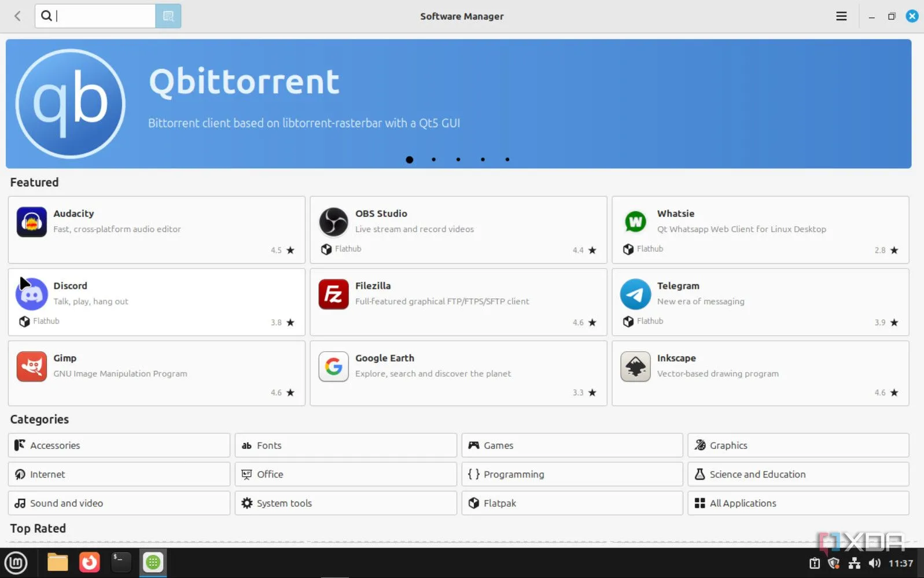The width and height of the screenshot is (924, 578).
Task: Open the Linux Mint start menu
Action: [x=16, y=562]
